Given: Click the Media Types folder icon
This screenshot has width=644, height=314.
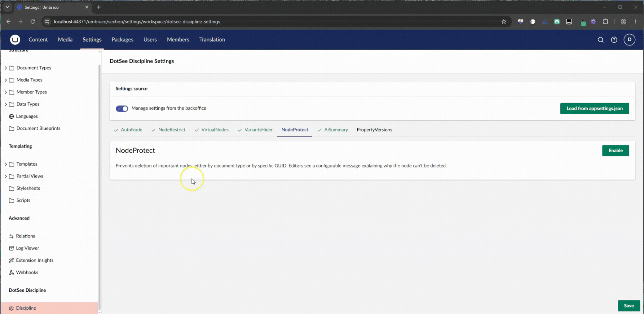Looking at the screenshot, I should (11, 80).
